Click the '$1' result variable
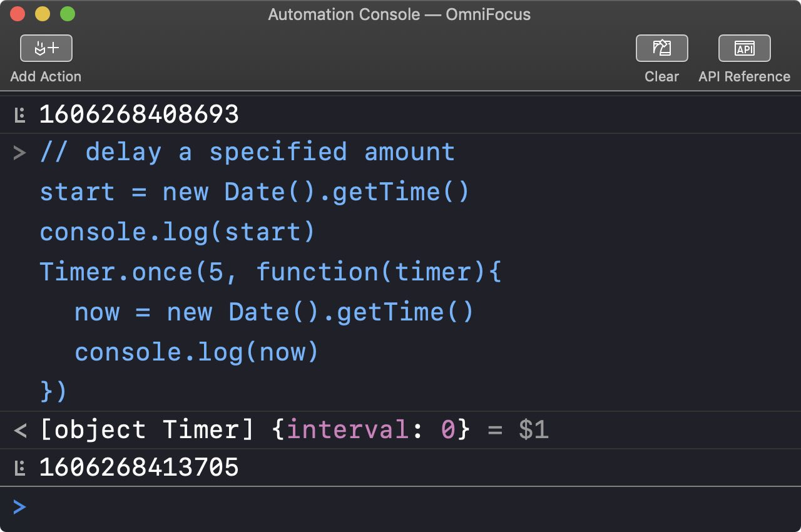The height and width of the screenshot is (532, 801). click(x=534, y=430)
